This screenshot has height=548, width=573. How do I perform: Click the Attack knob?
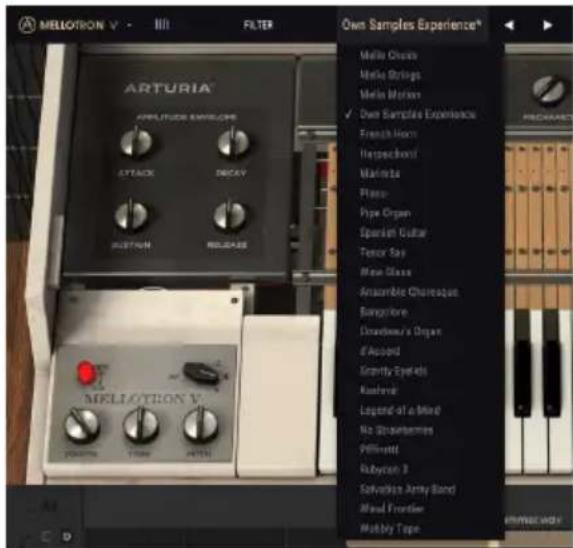pos(136,143)
